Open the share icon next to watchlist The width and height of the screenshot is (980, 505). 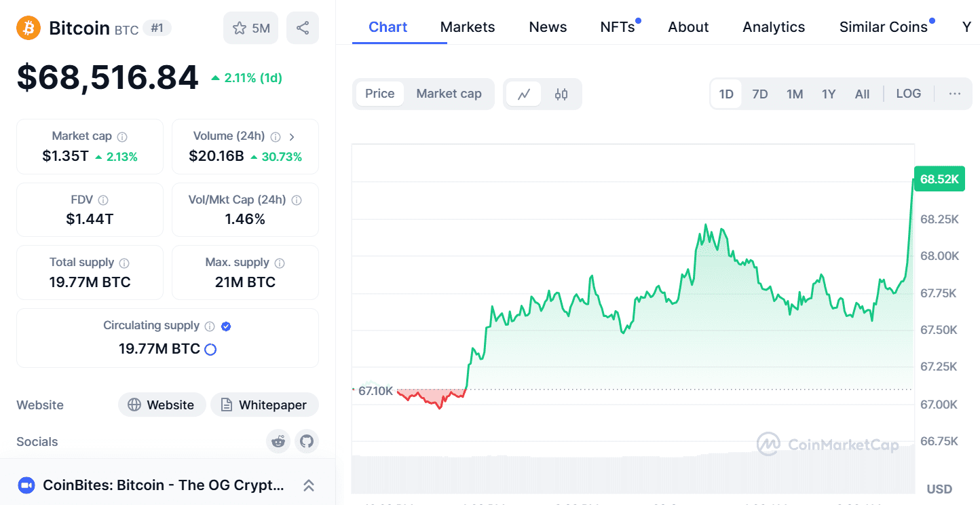tap(302, 27)
